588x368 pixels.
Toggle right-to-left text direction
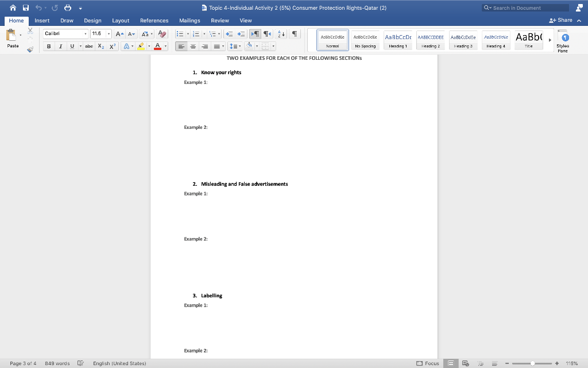pyautogui.click(x=267, y=34)
